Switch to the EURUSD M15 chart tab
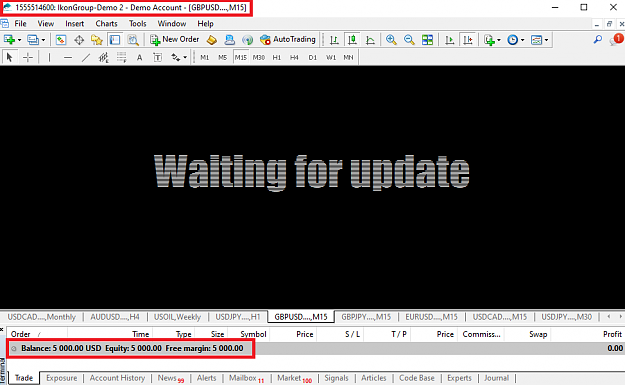Screen dimensions: 625x385 [431, 317]
